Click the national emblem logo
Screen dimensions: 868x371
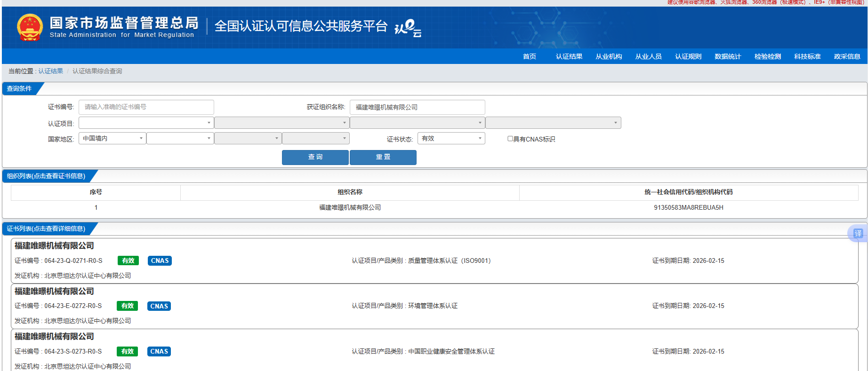tap(30, 27)
